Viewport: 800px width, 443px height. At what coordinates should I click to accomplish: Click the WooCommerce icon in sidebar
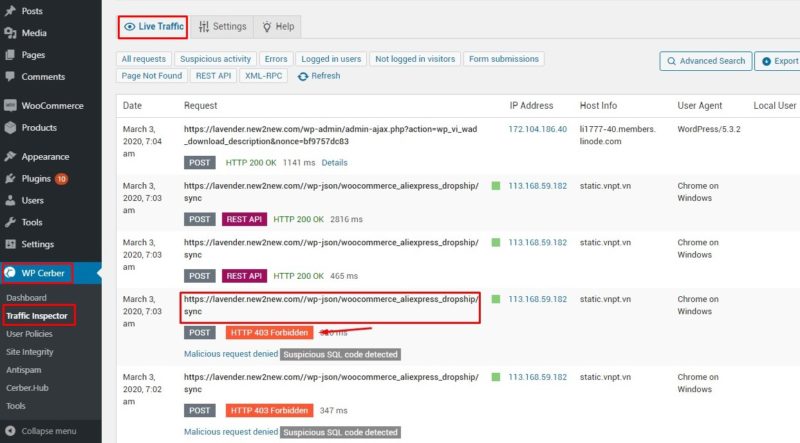(x=10, y=106)
